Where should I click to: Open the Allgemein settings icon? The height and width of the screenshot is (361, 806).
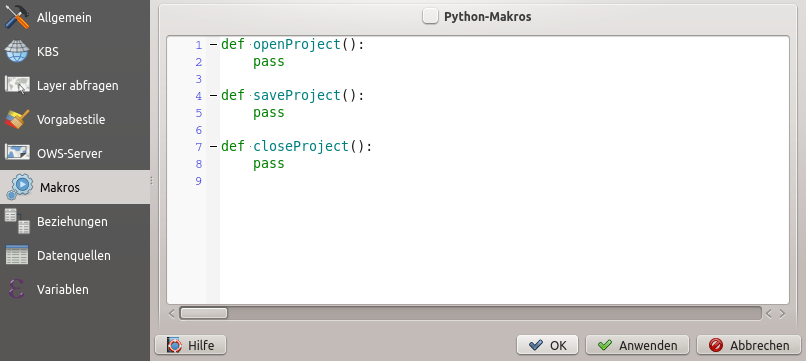pos(17,17)
